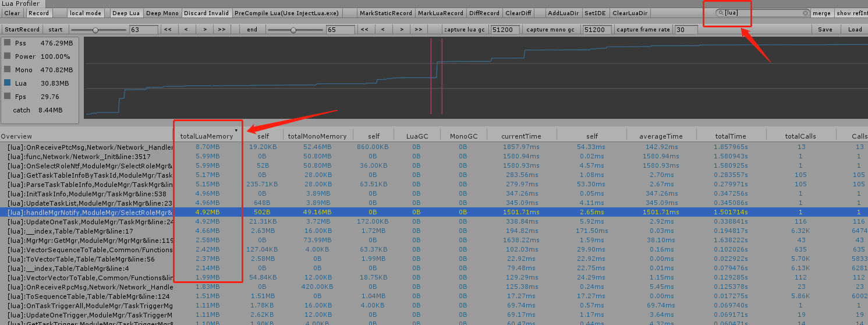
Task: Clear the [lua] search filter with the x icon
Action: point(806,13)
